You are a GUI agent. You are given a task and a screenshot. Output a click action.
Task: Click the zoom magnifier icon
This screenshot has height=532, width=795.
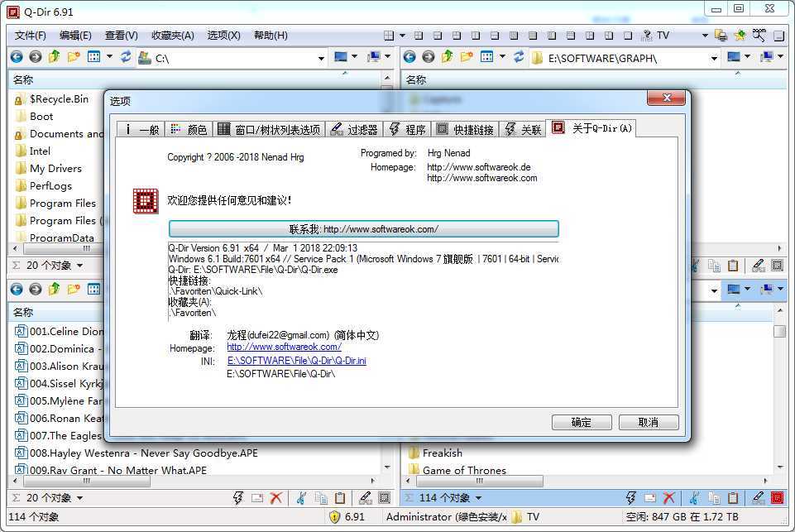[759, 36]
